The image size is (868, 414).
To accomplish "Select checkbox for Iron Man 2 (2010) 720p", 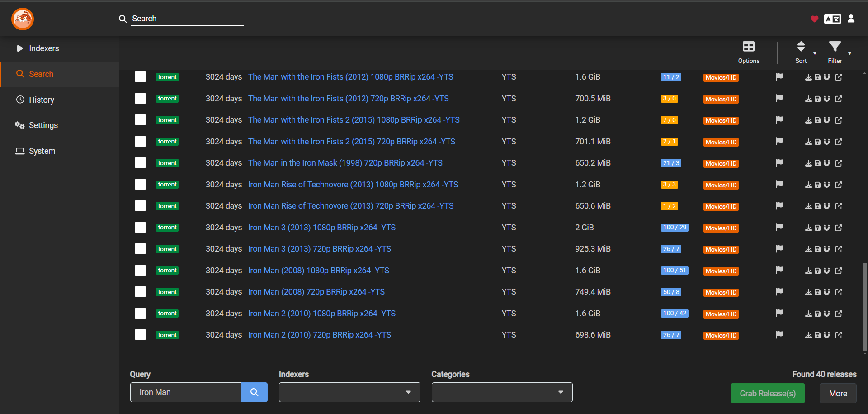I will click(x=141, y=335).
